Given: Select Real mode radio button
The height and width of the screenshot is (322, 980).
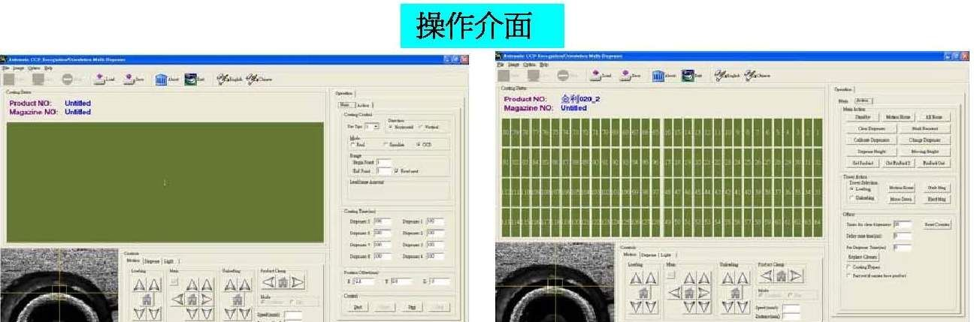Looking at the screenshot, I should [352, 144].
